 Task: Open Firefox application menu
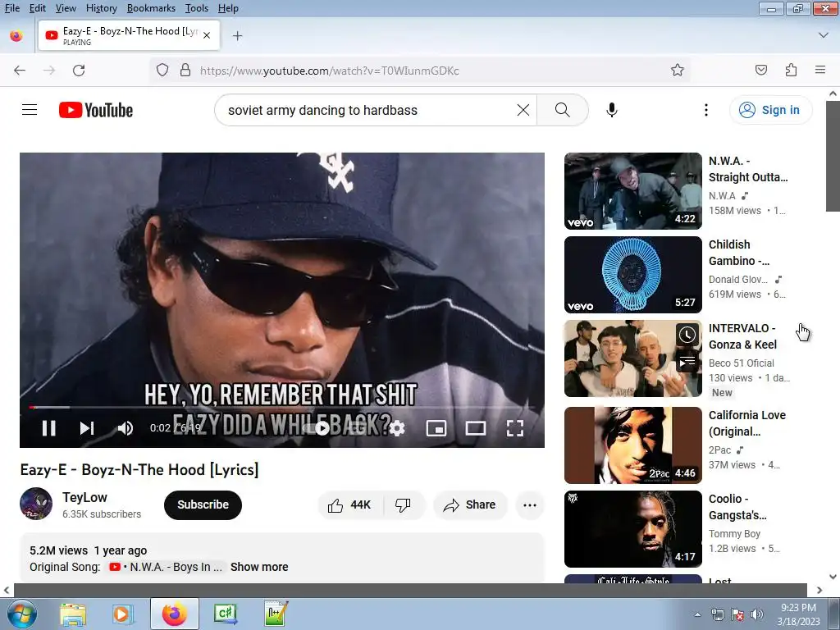(820, 71)
